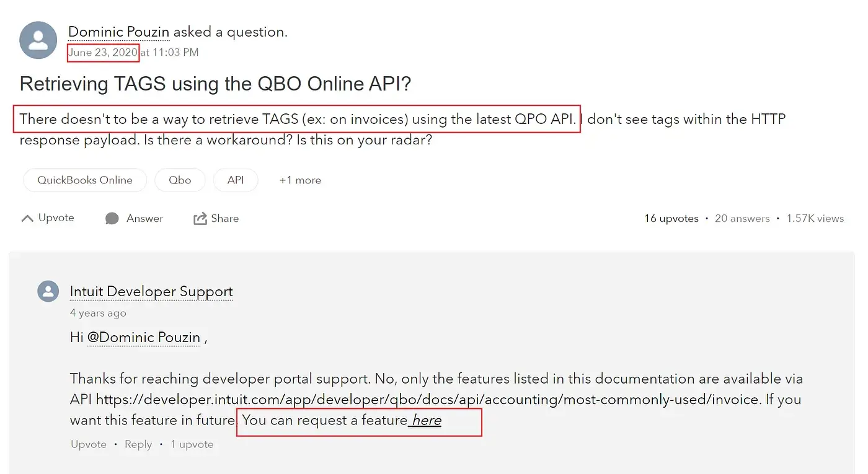
Task: Click the Answer speech bubble icon
Action: click(x=112, y=218)
